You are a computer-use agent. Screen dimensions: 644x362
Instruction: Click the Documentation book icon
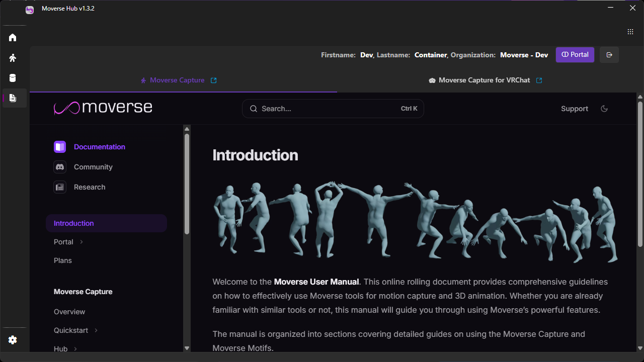click(x=60, y=147)
